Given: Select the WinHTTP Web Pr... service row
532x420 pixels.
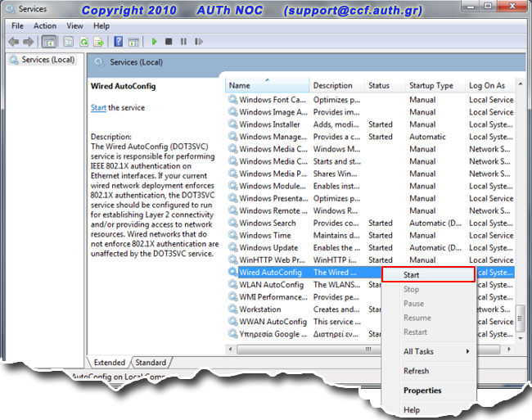Looking at the screenshot, I should 370,260.
